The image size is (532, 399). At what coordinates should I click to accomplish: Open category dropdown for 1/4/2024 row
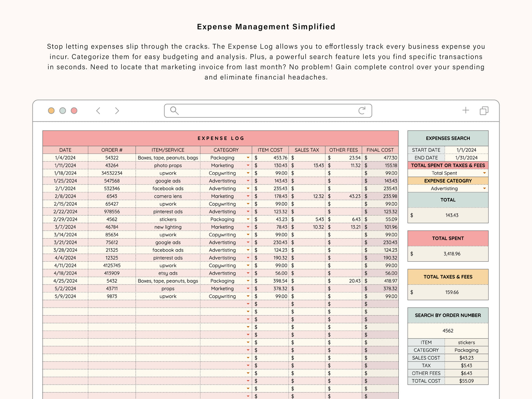click(248, 158)
